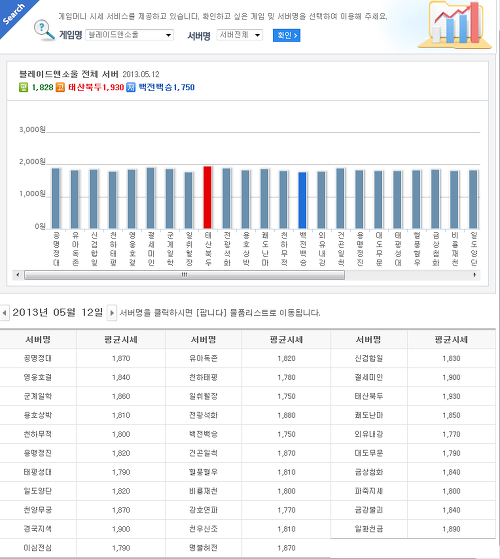Click the red 태산북두 bar in chart

tap(207, 197)
